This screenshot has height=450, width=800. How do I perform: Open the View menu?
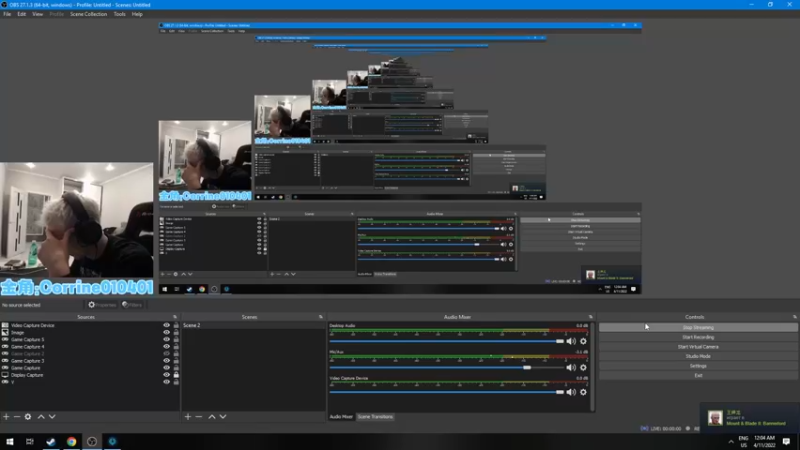point(38,14)
